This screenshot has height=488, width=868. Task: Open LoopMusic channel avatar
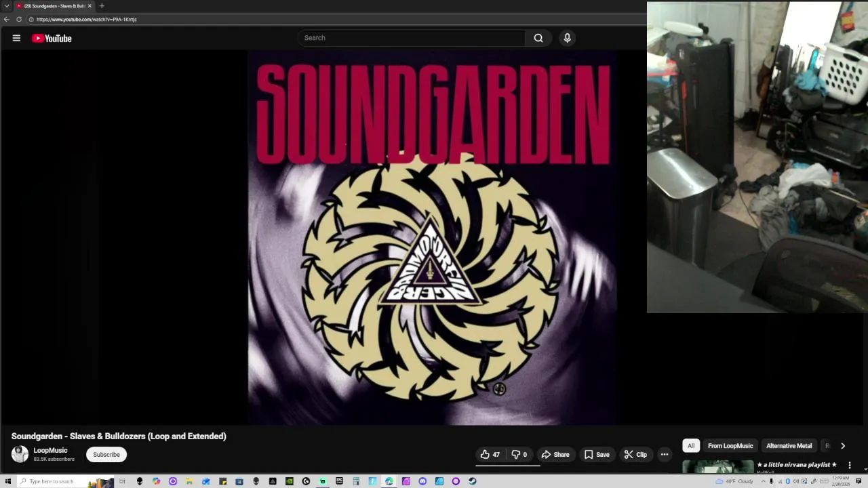click(20, 454)
